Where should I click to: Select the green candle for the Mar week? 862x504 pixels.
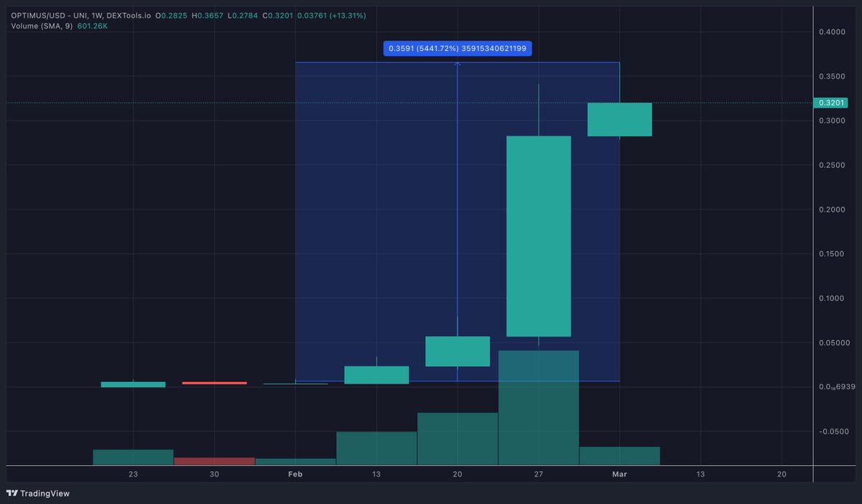pyautogui.click(x=620, y=119)
